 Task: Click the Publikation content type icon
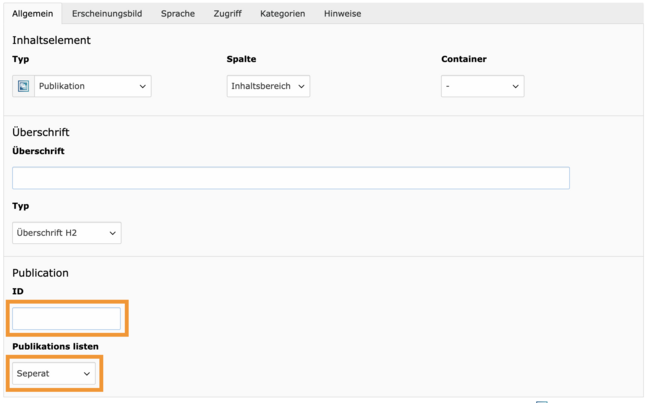click(24, 86)
